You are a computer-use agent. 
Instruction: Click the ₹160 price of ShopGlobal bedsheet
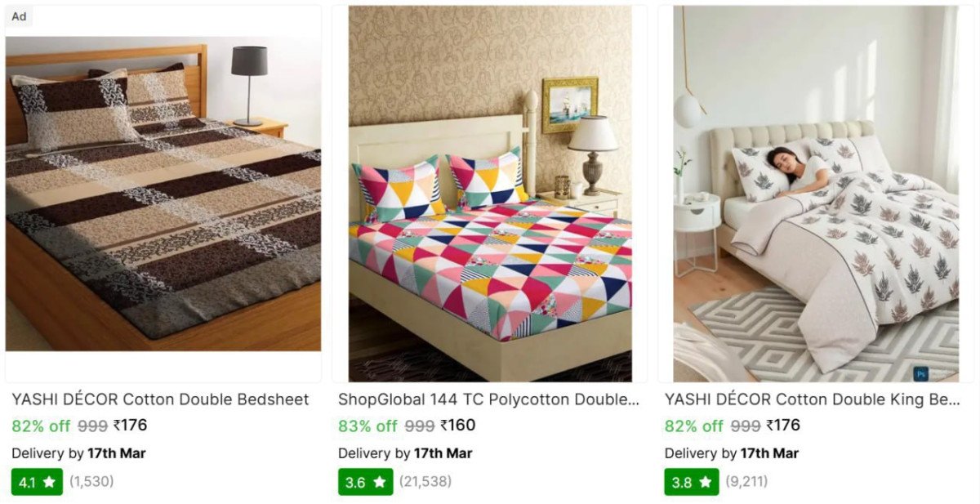[x=457, y=426]
